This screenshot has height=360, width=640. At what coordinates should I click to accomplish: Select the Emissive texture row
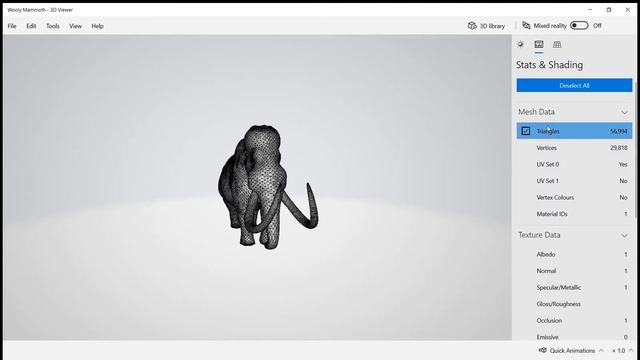pos(574,337)
